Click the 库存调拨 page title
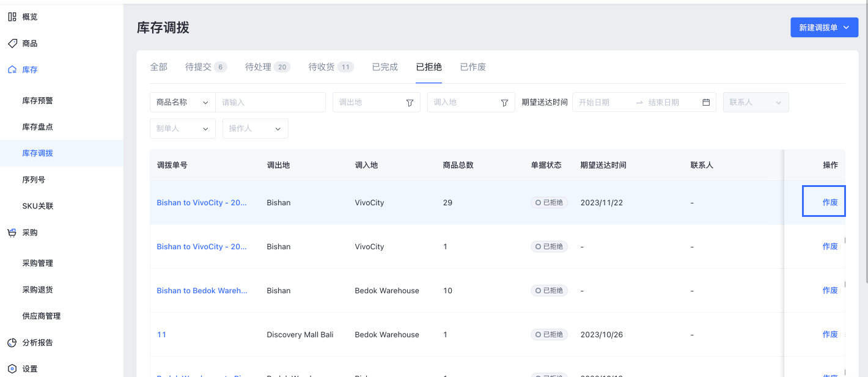Screen dimensions: 868x377 coord(163,27)
